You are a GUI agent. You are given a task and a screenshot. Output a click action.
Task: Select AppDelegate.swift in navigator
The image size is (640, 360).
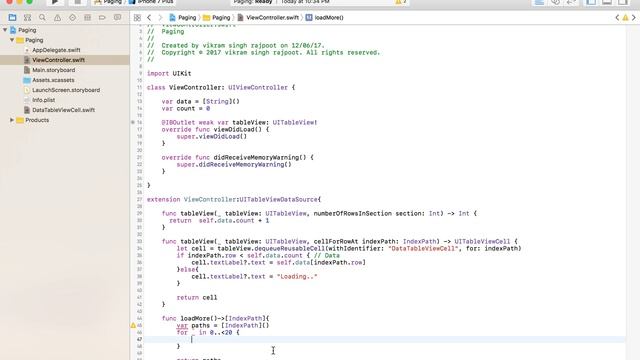pyautogui.click(x=56, y=50)
